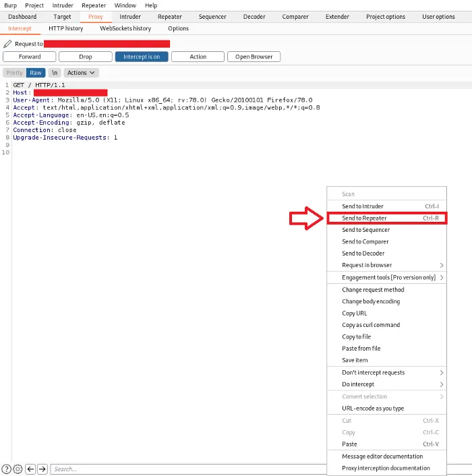The height and width of the screenshot is (476, 472).
Task: Open the Window menu
Action: [x=125, y=5]
